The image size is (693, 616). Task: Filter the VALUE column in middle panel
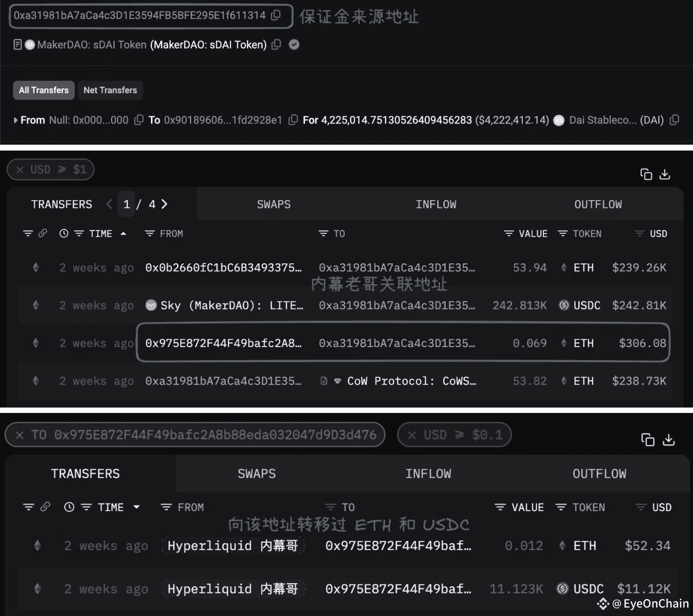(x=509, y=233)
